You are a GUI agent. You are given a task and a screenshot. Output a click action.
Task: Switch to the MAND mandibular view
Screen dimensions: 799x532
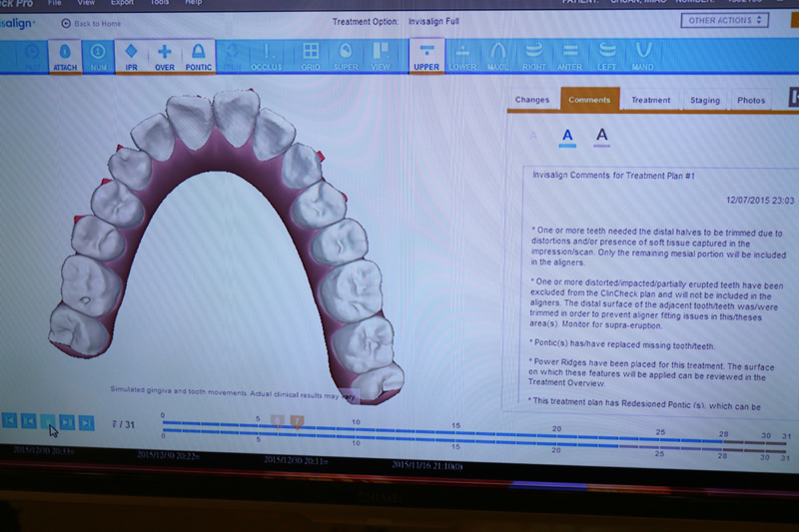click(642, 57)
